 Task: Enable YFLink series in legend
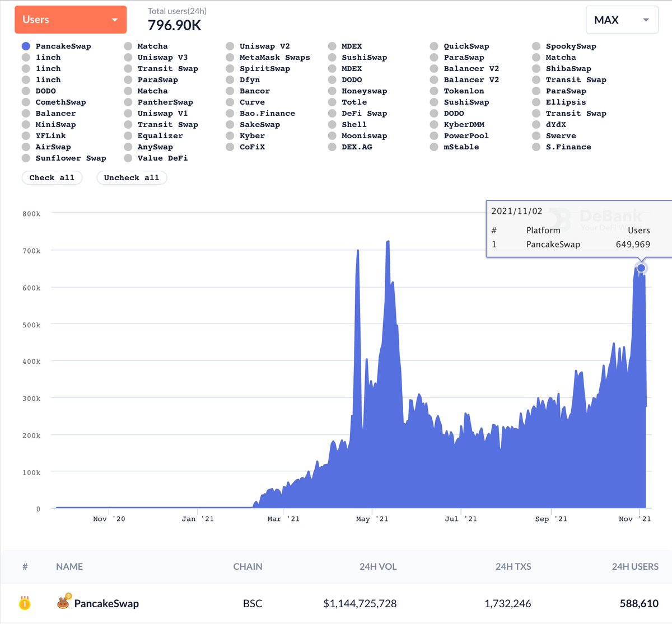[44, 136]
